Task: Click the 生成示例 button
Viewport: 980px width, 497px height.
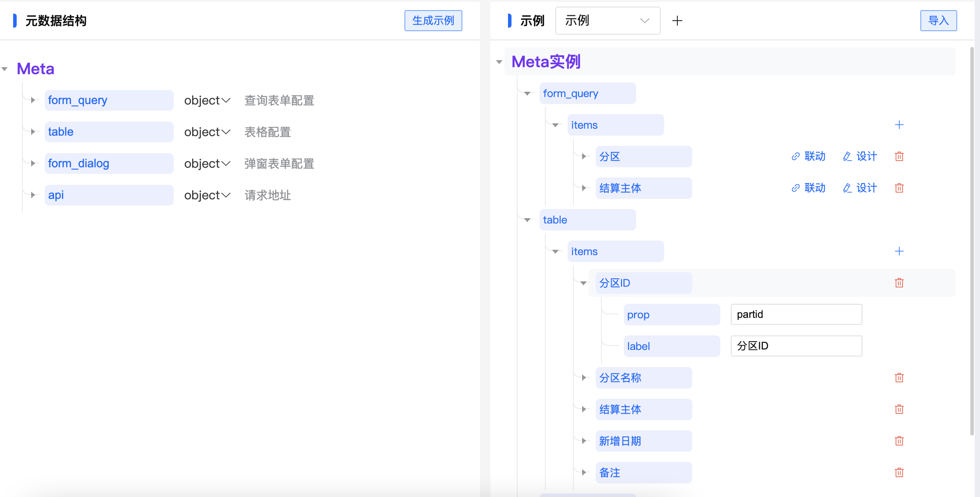Action: tap(433, 21)
